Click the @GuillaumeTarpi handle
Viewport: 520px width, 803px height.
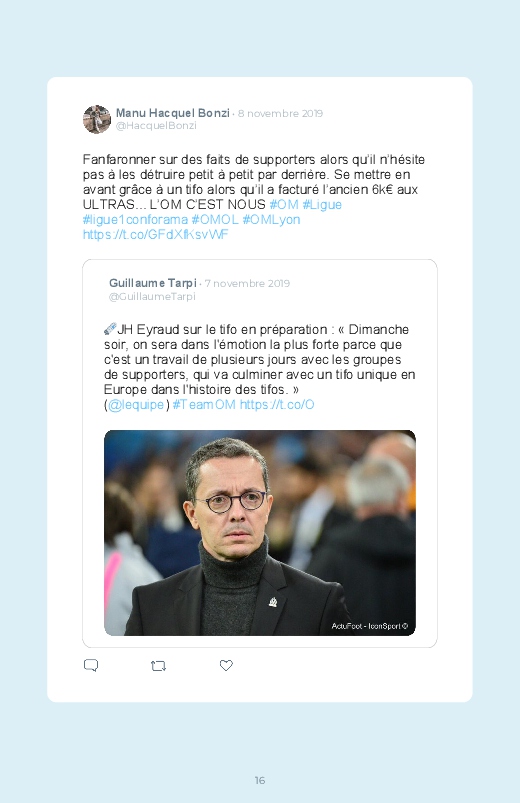pyautogui.click(x=152, y=297)
